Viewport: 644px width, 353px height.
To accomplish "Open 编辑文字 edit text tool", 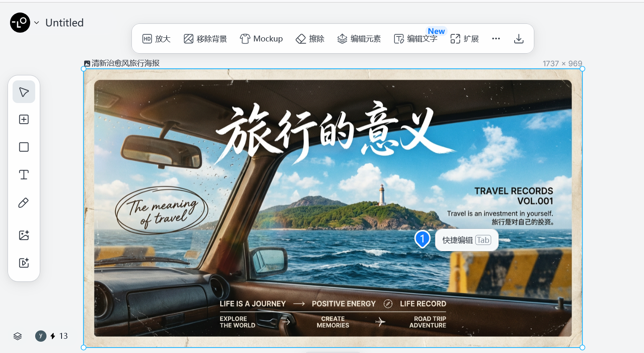I will coord(416,39).
